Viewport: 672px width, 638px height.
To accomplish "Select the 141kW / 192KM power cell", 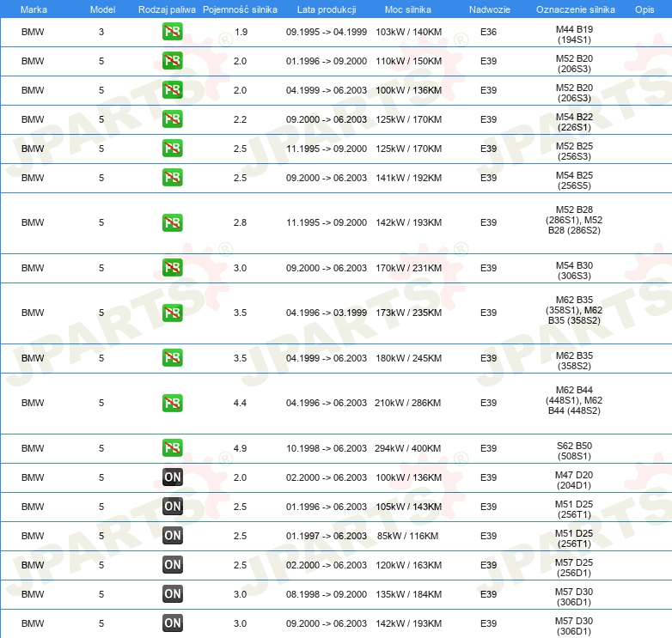I will pyautogui.click(x=408, y=178).
